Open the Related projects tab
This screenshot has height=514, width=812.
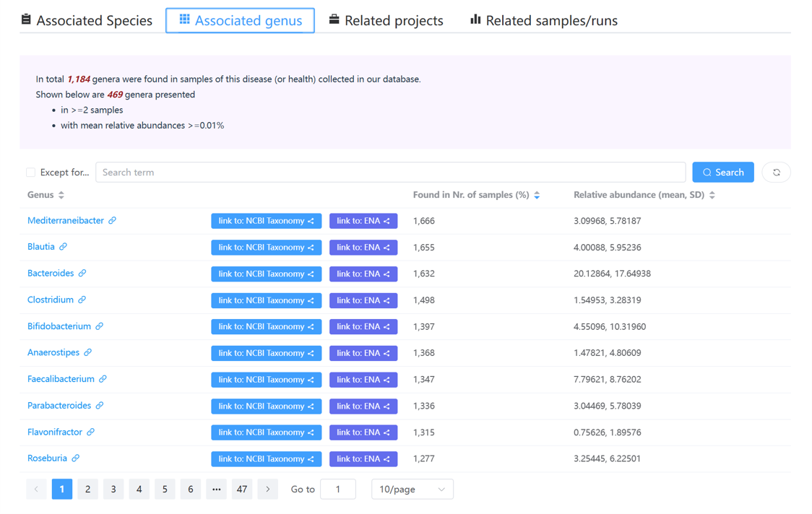click(386, 21)
